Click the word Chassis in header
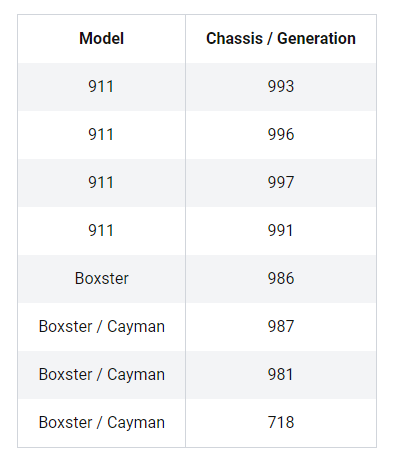 [234, 39]
